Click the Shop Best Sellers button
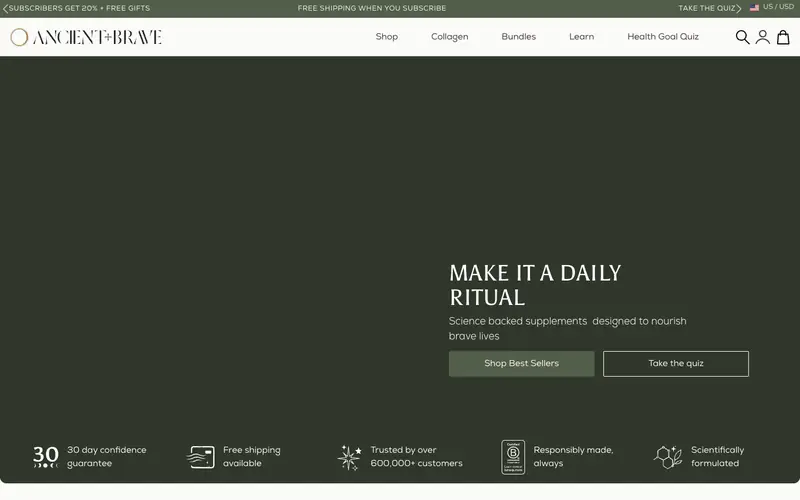Image resolution: width=800 pixels, height=500 pixels. [521, 364]
